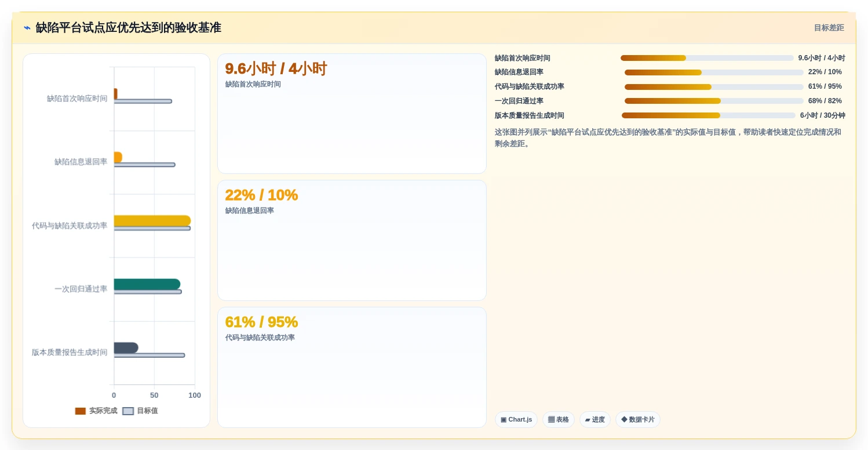The height and width of the screenshot is (450, 868).
Task: Click the dark 版本质量报告生成时间 actual bar in the chart
Action: pos(126,348)
